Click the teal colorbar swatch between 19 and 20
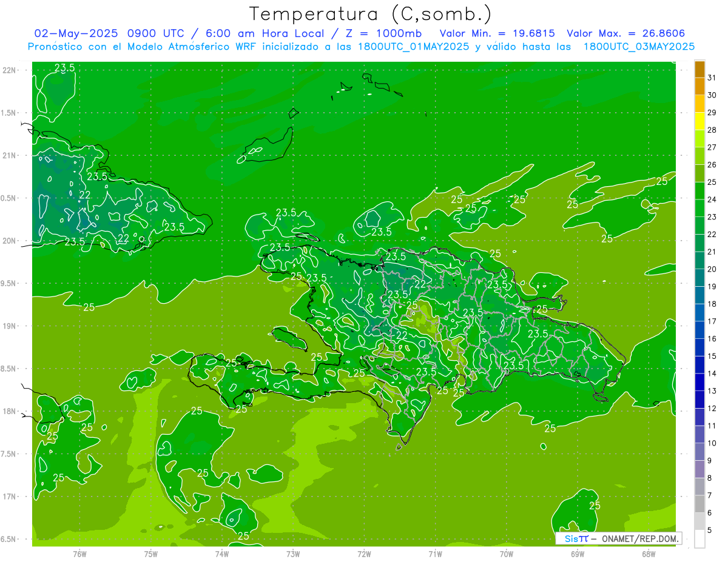Viewport: 728px width, 562px height. pos(699,278)
